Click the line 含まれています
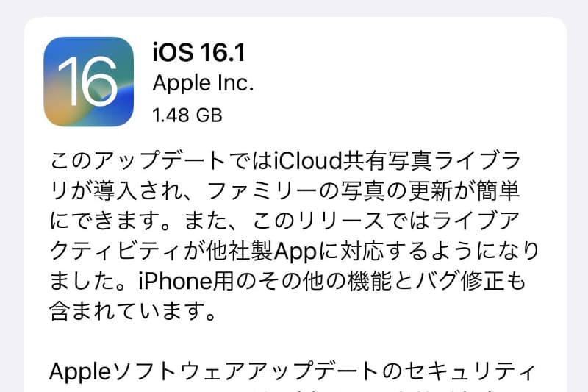The width and height of the screenshot is (588, 392). pos(133,311)
